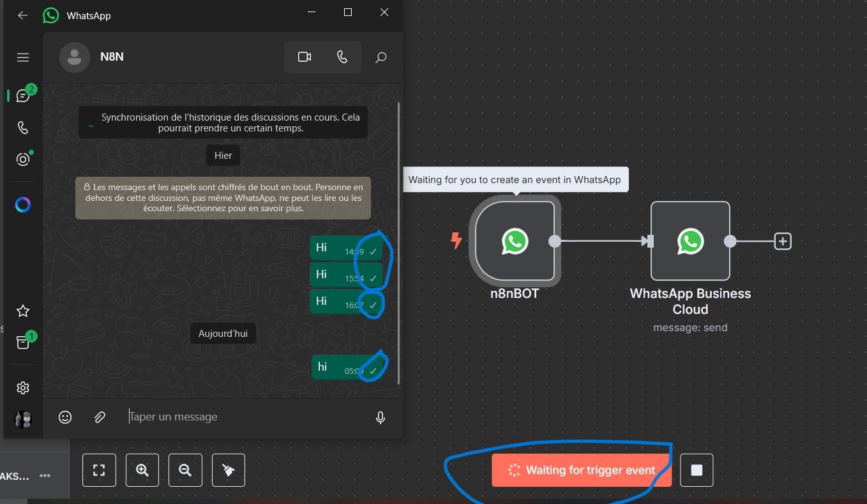The height and width of the screenshot is (504, 867).
Task: Select the zoom to fit icon in n8n
Action: point(99,470)
